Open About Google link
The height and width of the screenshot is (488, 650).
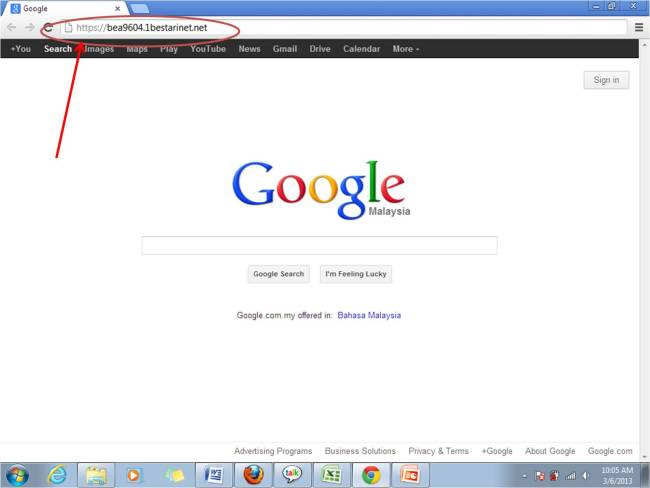[550, 451]
